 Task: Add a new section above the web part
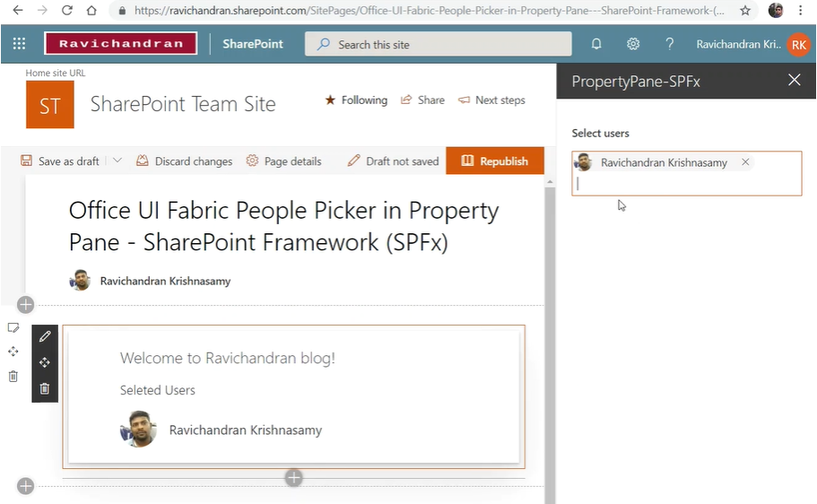25,305
